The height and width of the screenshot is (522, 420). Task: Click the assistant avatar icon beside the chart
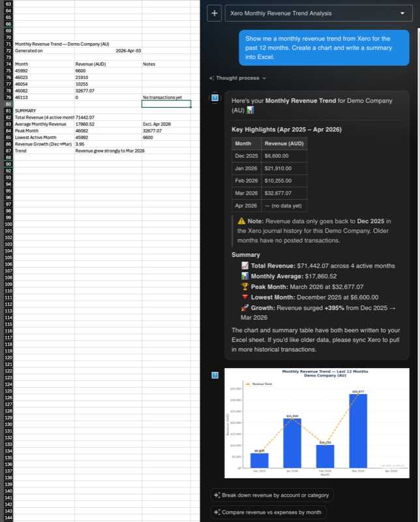click(x=215, y=375)
